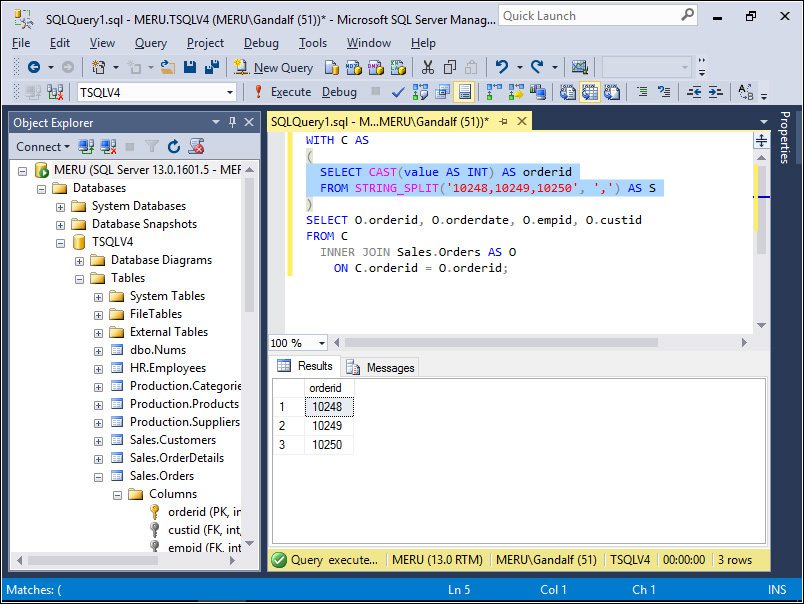
Task: Toggle the Include Actual Execution Plan button
Action: 494,92
